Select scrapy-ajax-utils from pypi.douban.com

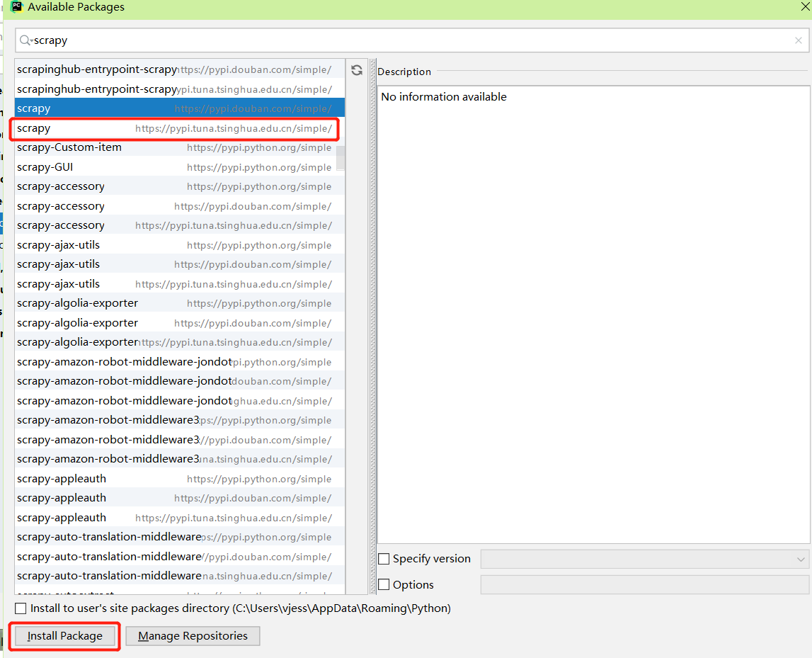pos(180,264)
